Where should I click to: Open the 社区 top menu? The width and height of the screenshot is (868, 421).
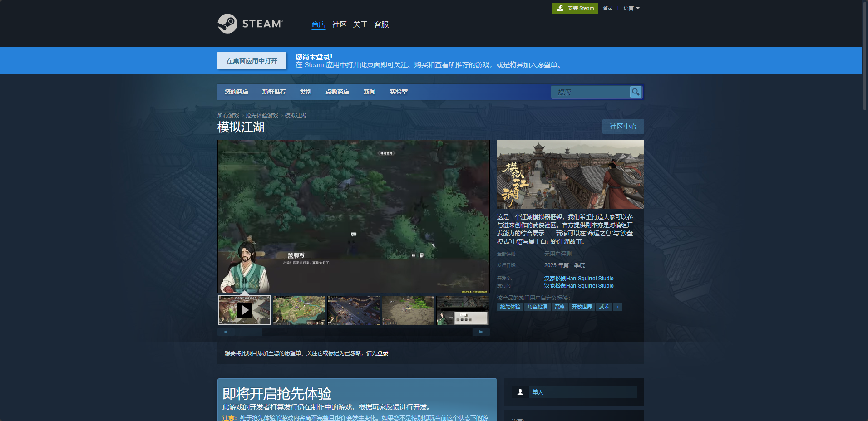point(339,24)
